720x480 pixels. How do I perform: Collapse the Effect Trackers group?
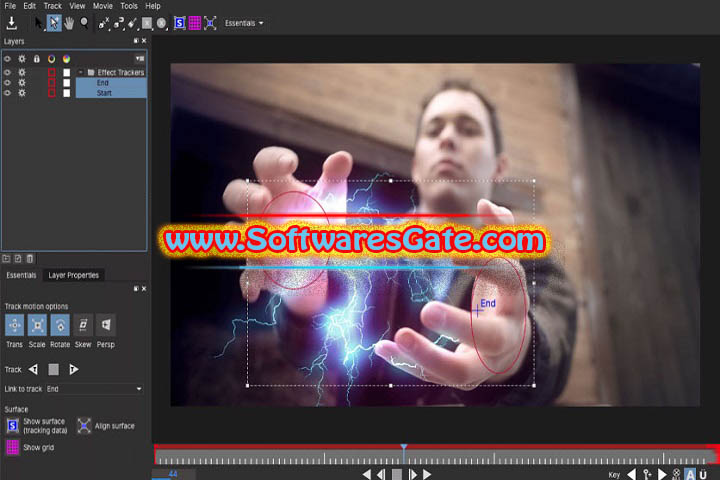[x=81, y=72]
